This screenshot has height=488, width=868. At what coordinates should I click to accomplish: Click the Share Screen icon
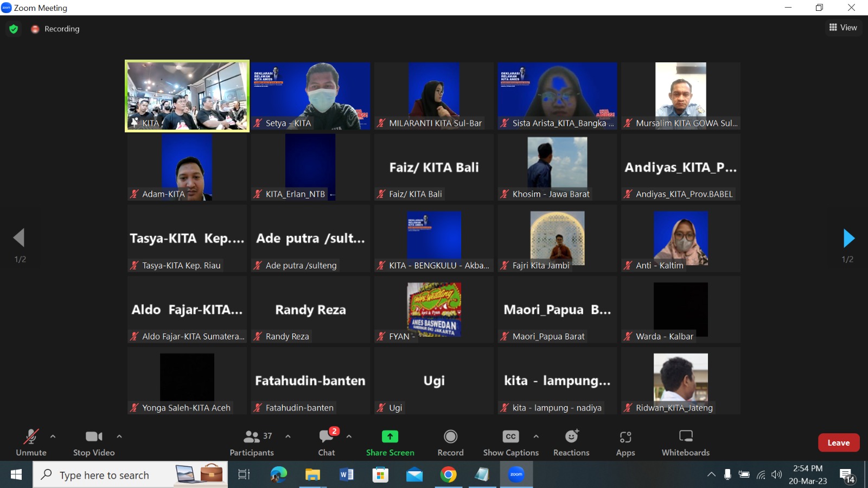tap(390, 436)
